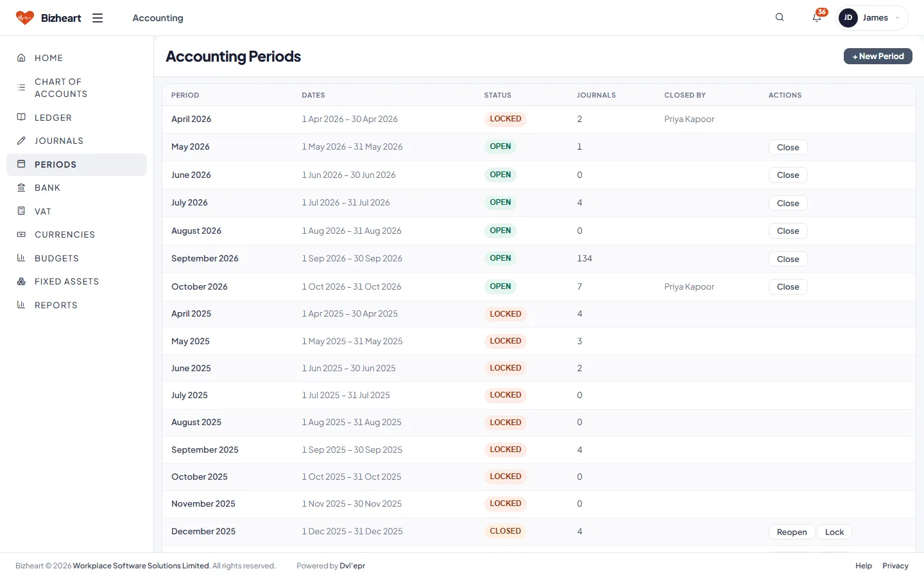Image resolution: width=924 pixels, height=578 pixels.
Task: Toggle the hamburger sidebar menu icon
Action: pos(98,18)
